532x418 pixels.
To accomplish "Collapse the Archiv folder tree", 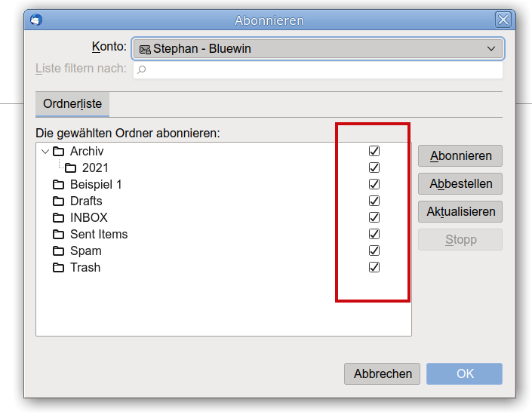I will pos(45,151).
